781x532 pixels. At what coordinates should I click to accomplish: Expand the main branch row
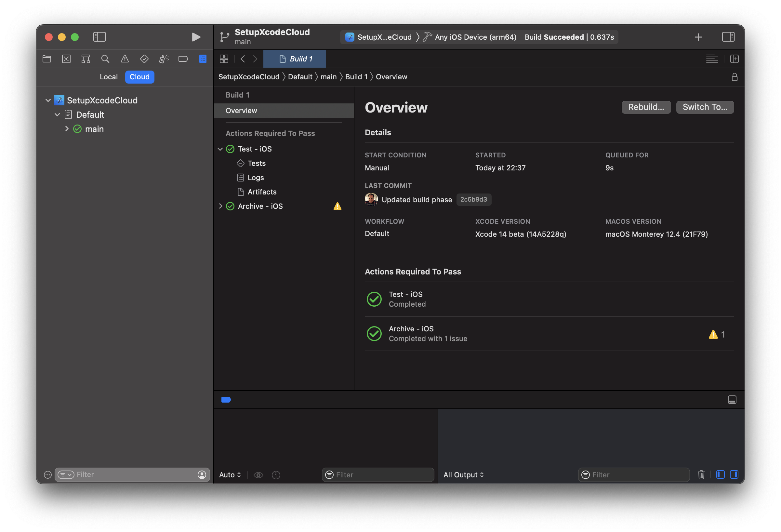pyautogui.click(x=67, y=129)
